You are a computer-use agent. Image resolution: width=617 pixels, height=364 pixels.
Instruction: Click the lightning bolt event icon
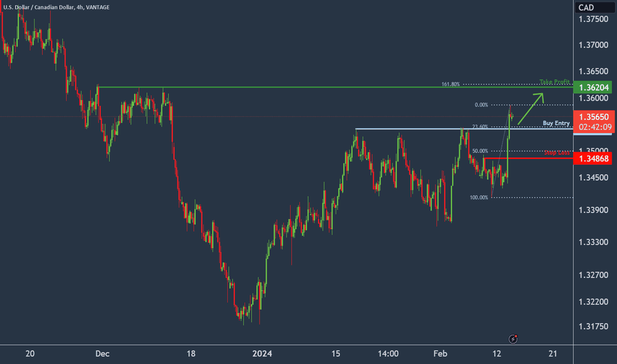coord(512,338)
